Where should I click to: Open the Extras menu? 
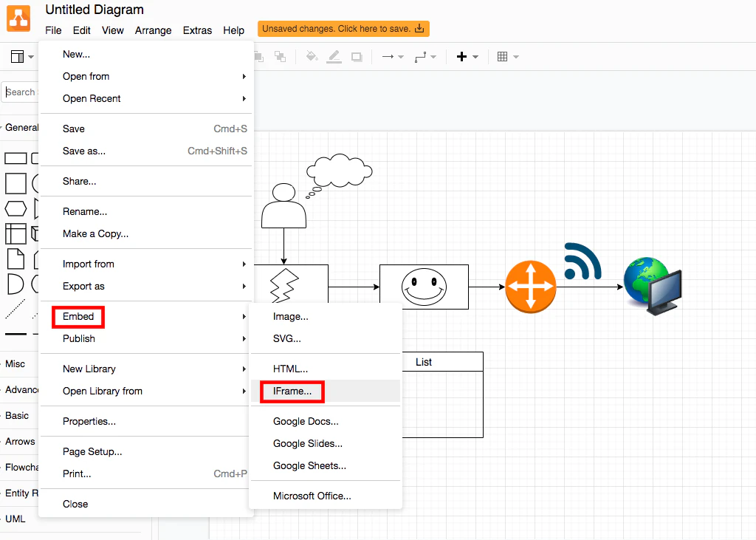coord(197,30)
